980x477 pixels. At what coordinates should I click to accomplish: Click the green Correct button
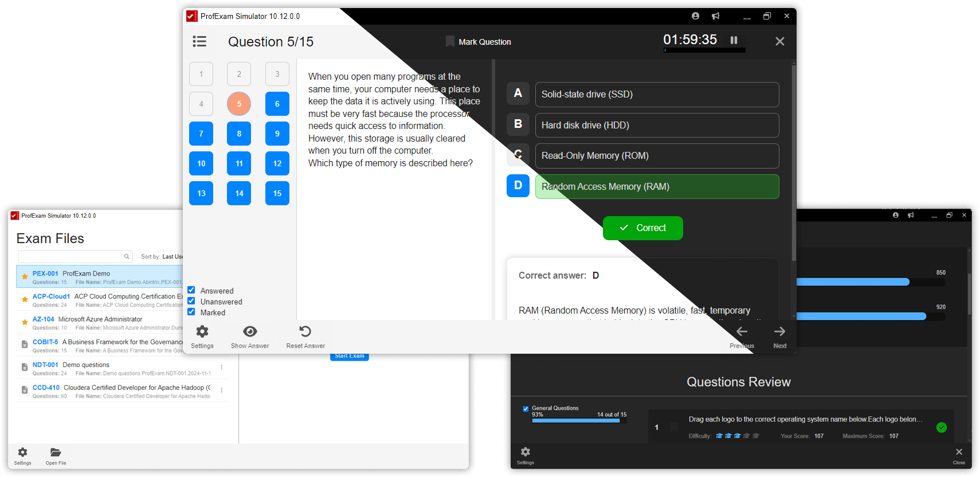coord(642,228)
